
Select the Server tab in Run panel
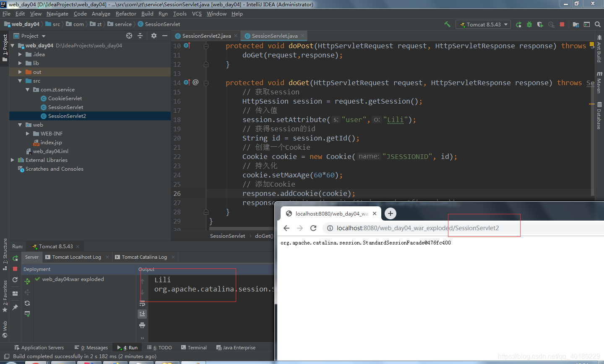[32, 257]
